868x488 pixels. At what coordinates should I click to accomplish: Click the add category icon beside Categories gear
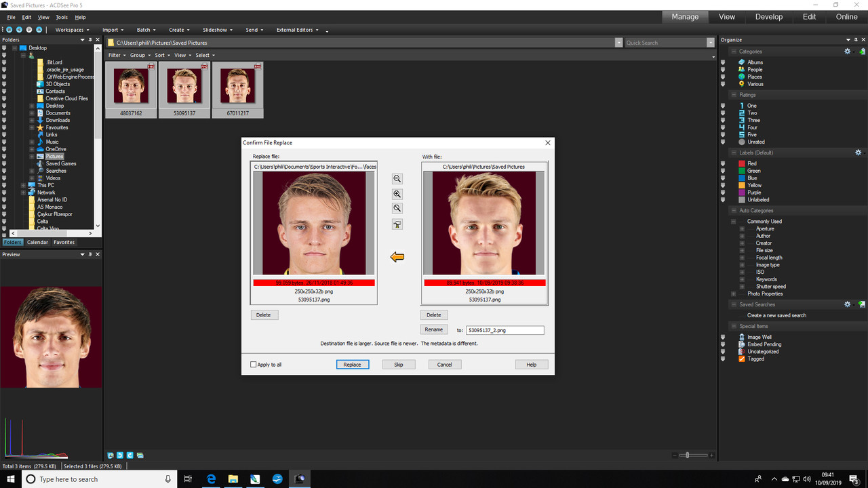coord(862,52)
